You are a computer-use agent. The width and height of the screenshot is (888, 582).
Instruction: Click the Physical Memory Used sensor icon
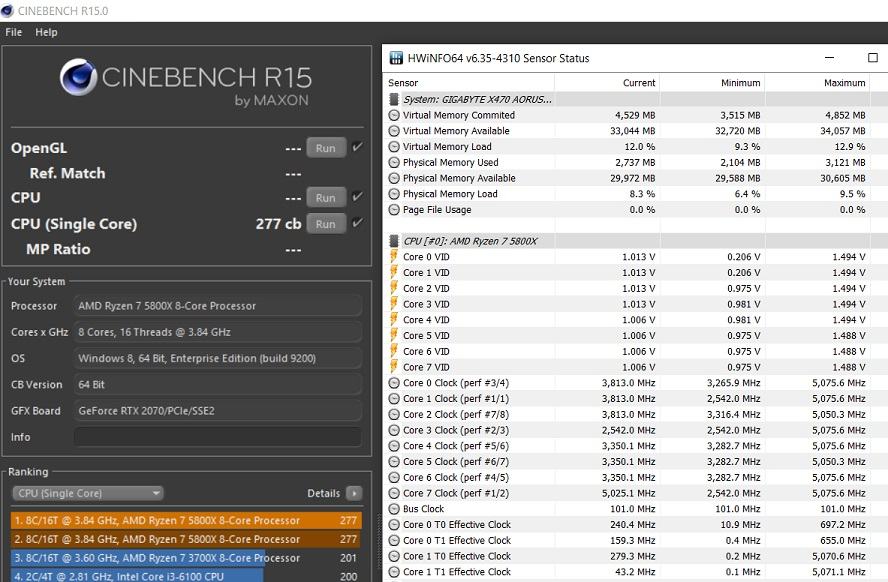394,162
